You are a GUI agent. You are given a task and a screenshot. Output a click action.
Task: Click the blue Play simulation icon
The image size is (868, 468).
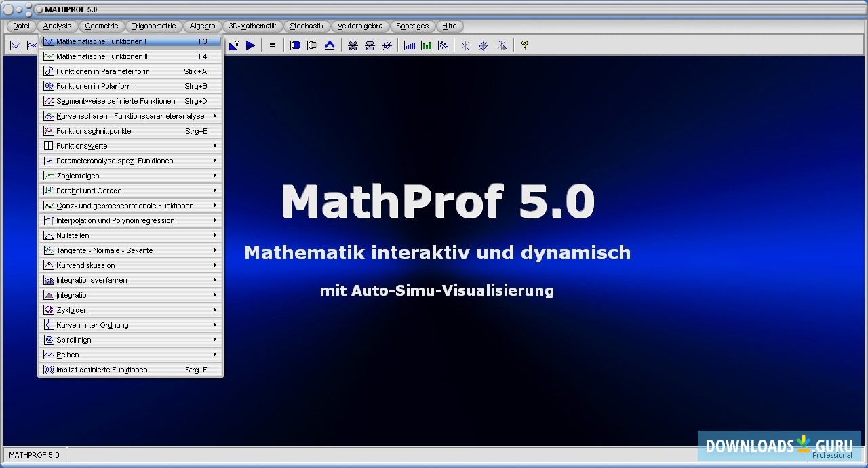[250, 45]
